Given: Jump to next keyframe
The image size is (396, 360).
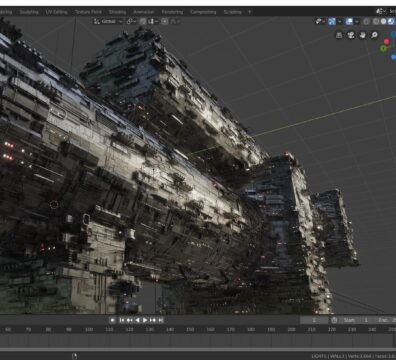Looking at the screenshot, I should pyautogui.click(x=153, y=320).
